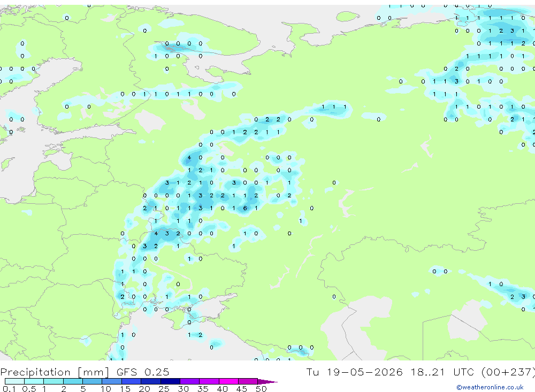This screenshot has height=392, width=535.
Task: Click the '25' legend scale label
Action: pos(164,389)
